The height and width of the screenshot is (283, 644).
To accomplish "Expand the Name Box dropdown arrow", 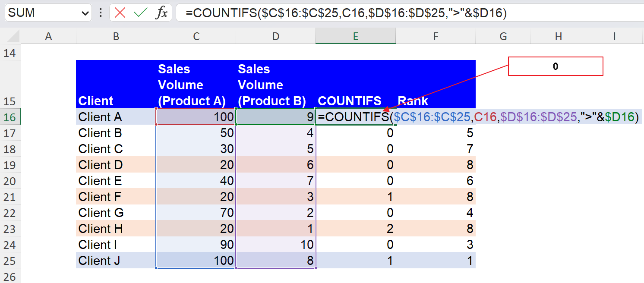I will (85, 13).
